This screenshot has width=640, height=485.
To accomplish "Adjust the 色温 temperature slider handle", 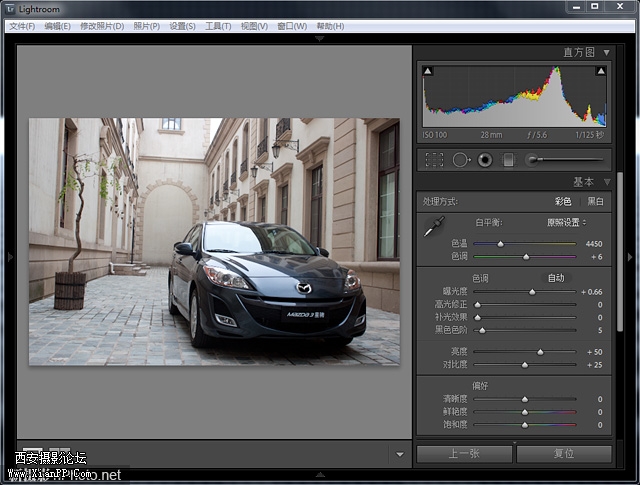I will pos(500,244).
